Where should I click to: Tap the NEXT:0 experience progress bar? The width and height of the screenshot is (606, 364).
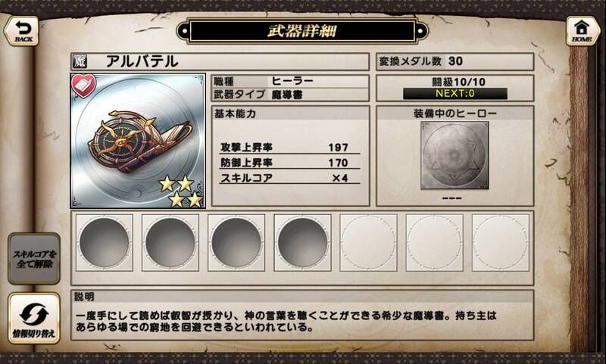[455, 94]
